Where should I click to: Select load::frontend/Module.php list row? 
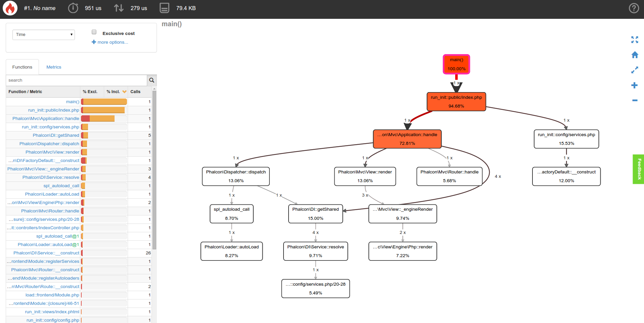79,295
